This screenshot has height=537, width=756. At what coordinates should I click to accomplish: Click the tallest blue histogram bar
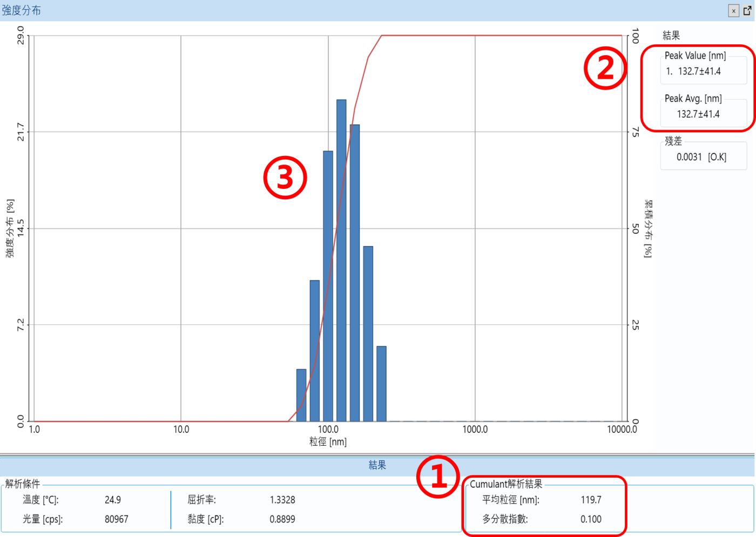(x=341, y=259)
